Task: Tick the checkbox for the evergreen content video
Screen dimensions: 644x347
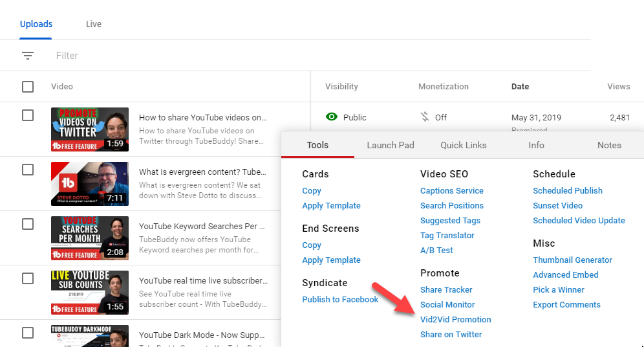Action: [28, 170]
